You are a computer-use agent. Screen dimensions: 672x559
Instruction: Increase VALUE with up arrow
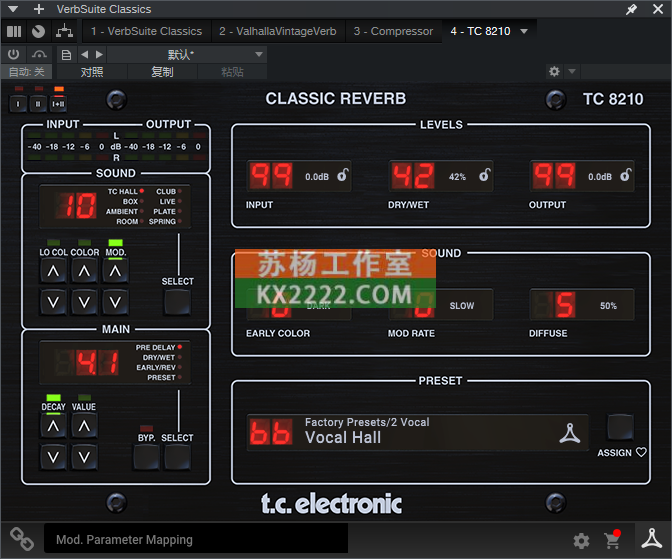click(x=84, y=426)
